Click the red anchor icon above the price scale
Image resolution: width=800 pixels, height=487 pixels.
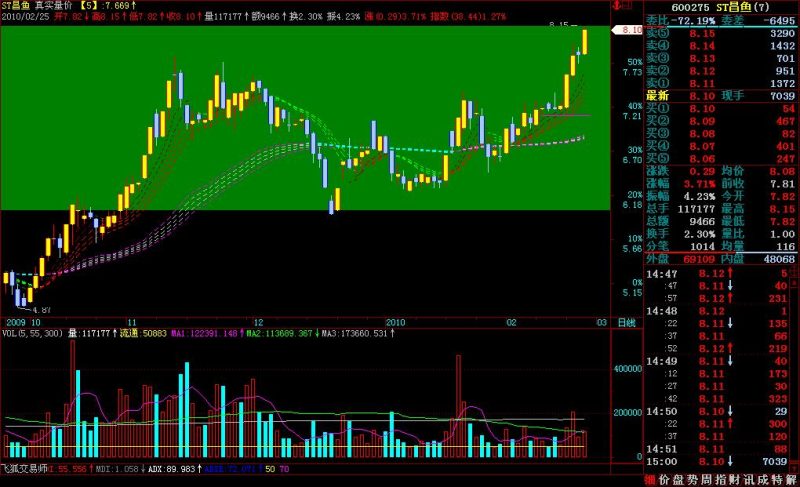click(x=616, y=5)
